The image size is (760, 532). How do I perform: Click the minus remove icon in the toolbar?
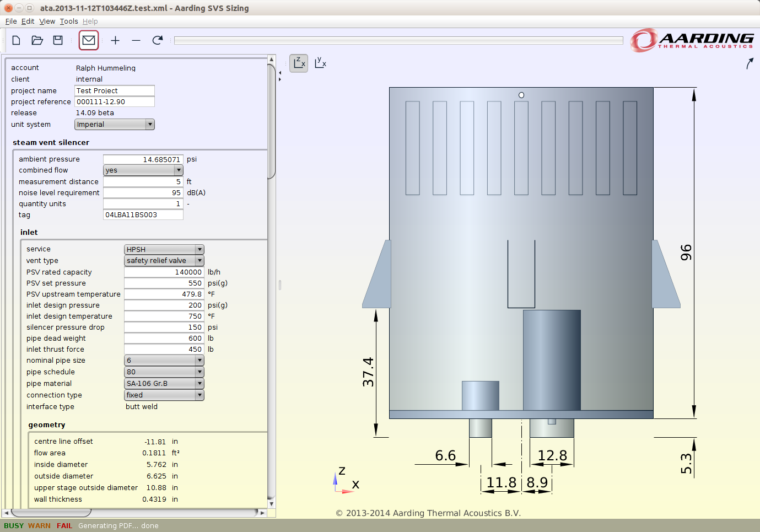click(136, 40)
